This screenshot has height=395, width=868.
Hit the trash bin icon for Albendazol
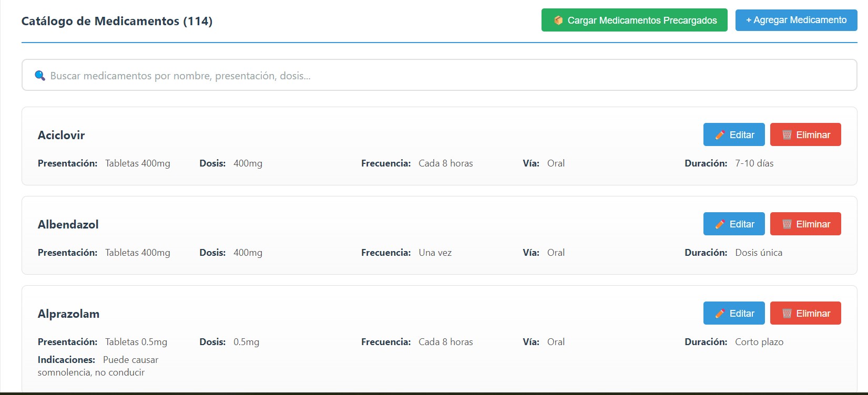pos(787,224)
